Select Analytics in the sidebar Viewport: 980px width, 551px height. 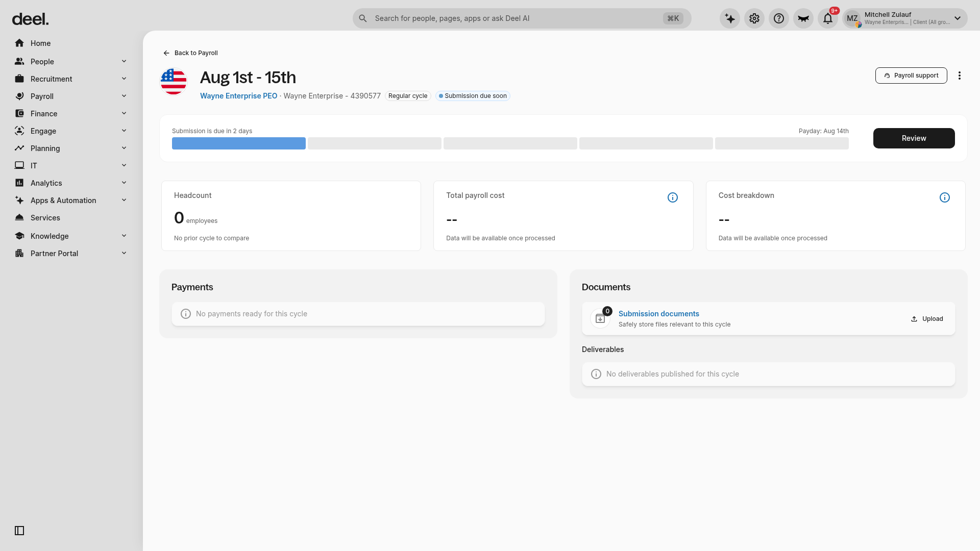[x=71, y=183]
